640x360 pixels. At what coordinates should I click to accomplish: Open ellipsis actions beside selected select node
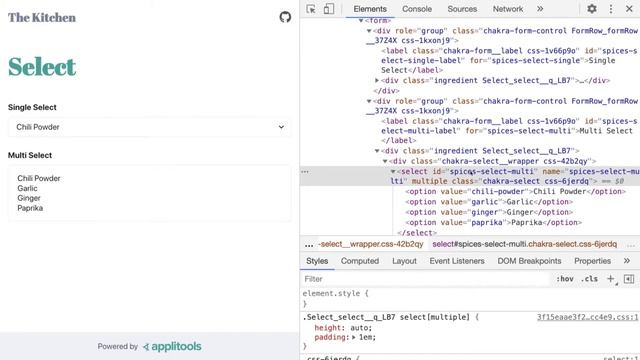(305, 172)
